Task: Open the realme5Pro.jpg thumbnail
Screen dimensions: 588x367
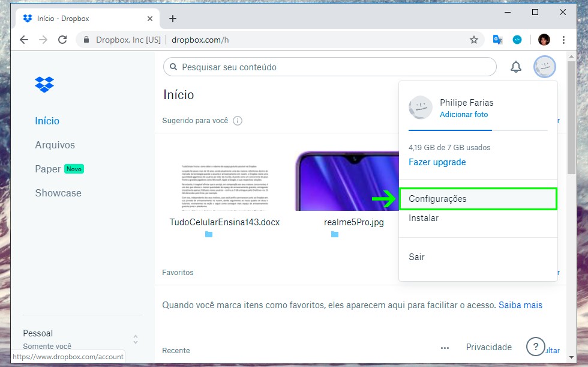Action: point(347,181)
